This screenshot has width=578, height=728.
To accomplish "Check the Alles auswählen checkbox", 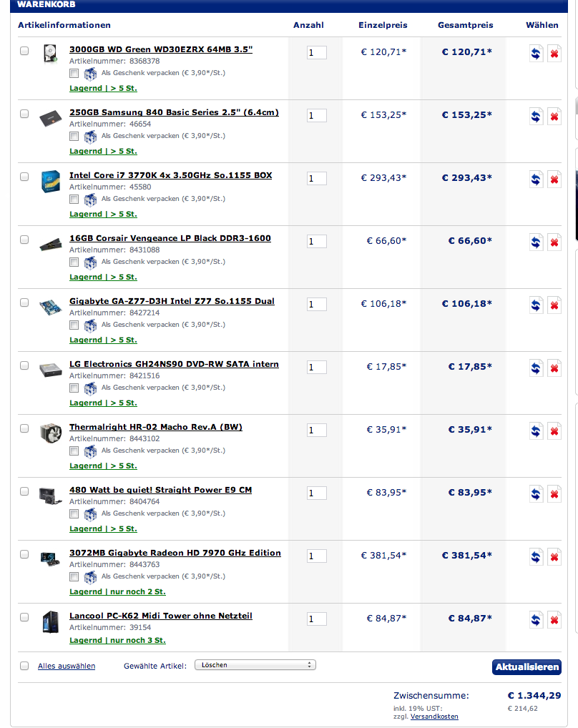I will 24,666.
